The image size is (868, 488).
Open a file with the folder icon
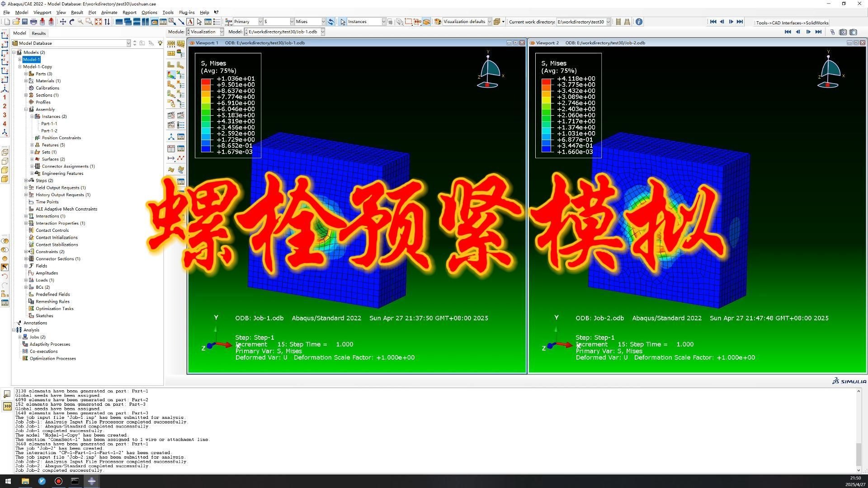click(x=16, y=22)
